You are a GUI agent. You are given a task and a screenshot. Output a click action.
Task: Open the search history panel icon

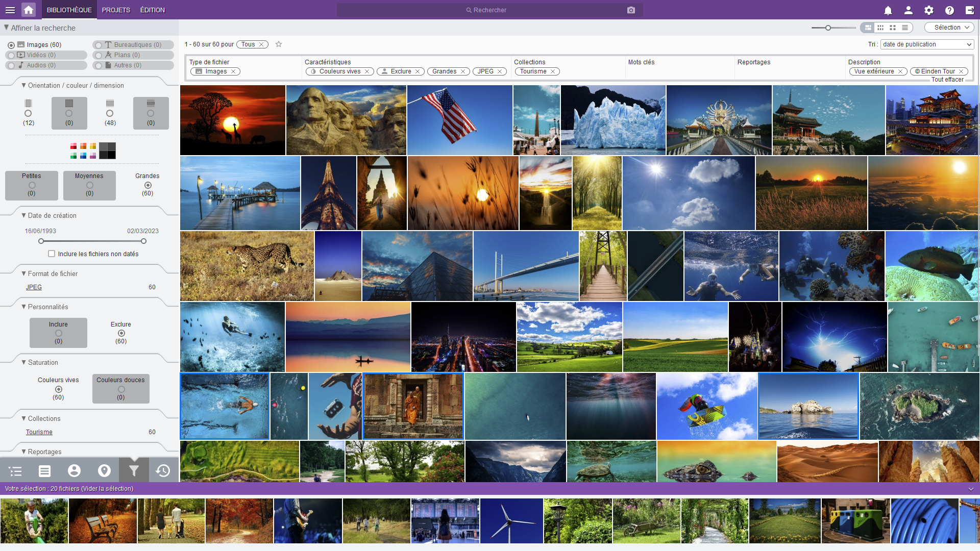click(163, 470)
